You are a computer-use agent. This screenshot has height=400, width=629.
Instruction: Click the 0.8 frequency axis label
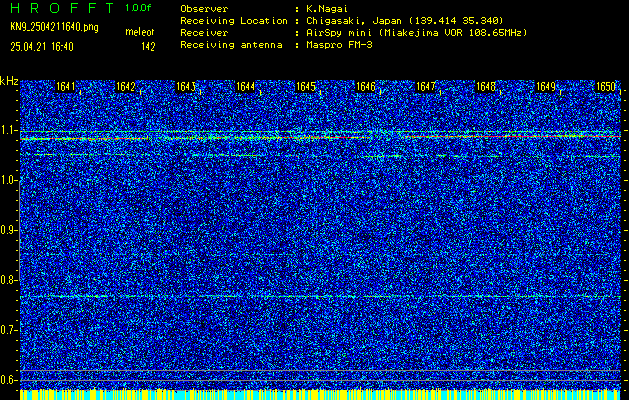tap(8, 280)
